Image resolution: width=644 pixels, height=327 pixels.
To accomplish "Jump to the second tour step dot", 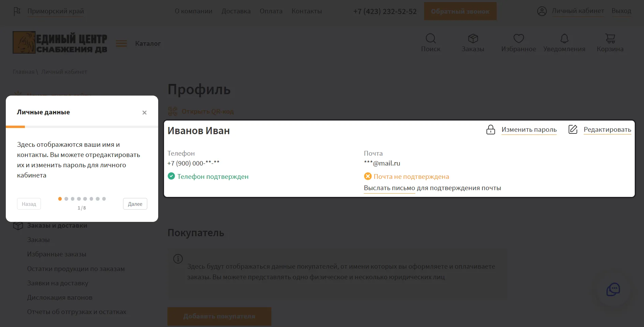I will [x=66, y=199].
